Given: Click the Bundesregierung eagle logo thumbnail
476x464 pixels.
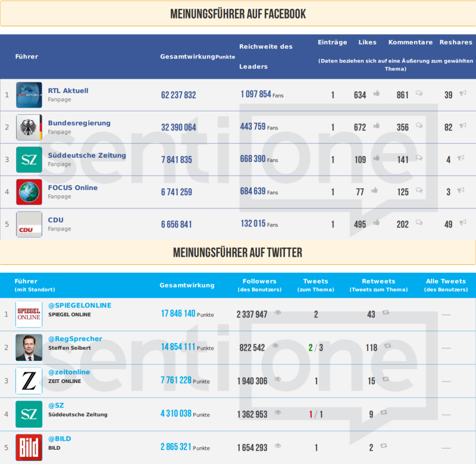Looking at the screenshot, I should point(29,127).
